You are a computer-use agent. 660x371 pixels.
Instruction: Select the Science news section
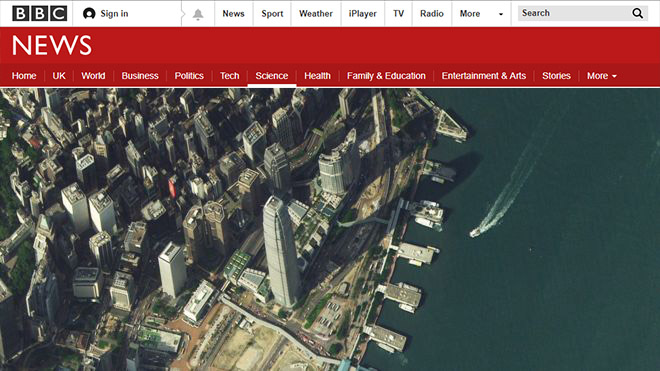pyautogui.click(x=271, y=76)
